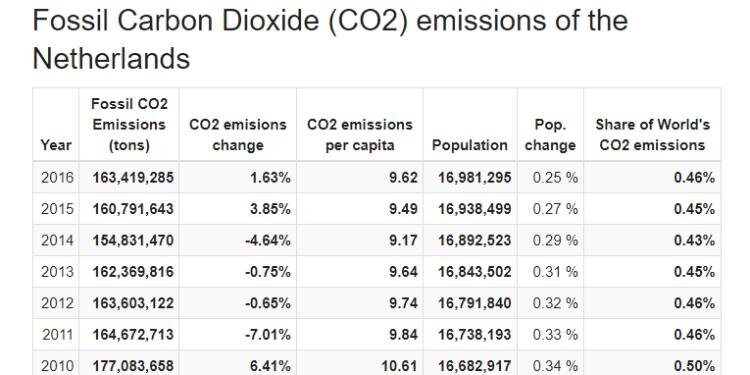Click the 2015 emissions change 3.85%
Image resolution: width=750 pixels, height=375 pixels.
point(270,209)
